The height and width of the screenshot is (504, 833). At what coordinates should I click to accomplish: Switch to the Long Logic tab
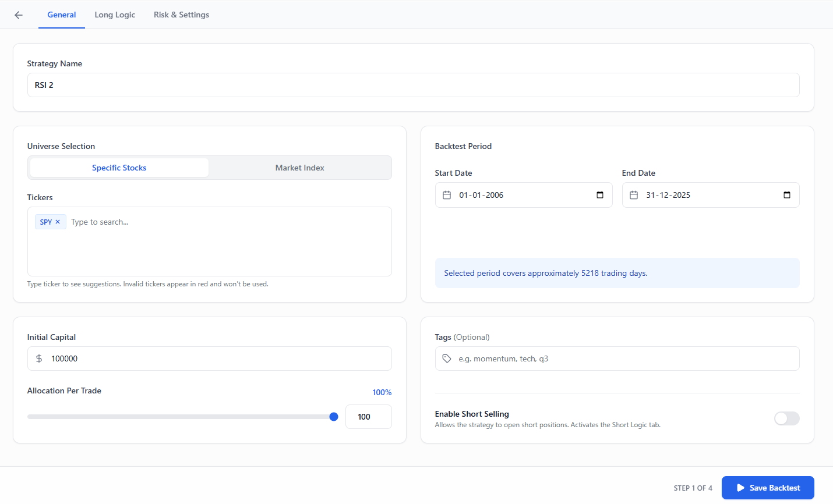coord(115,15)
